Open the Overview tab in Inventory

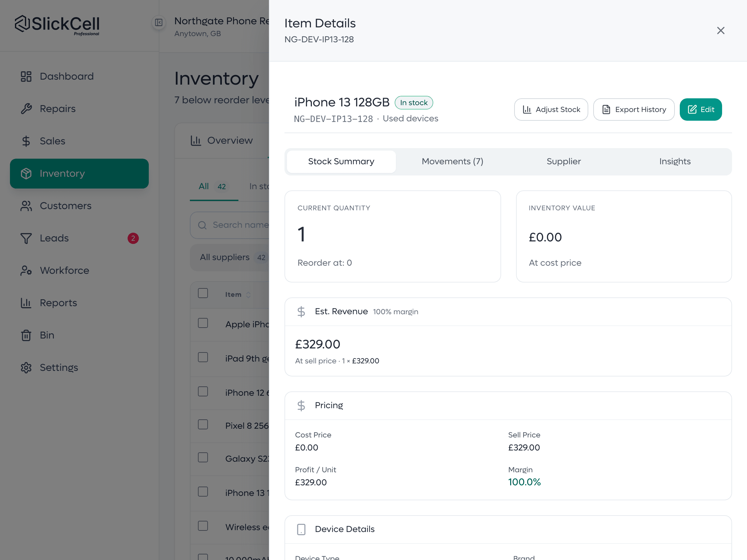222,140
